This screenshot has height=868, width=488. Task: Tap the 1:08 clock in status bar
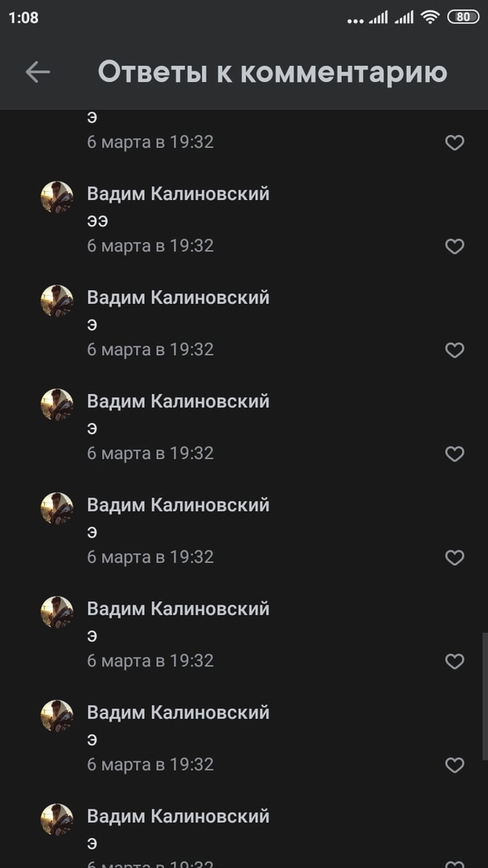click(24, 18)
